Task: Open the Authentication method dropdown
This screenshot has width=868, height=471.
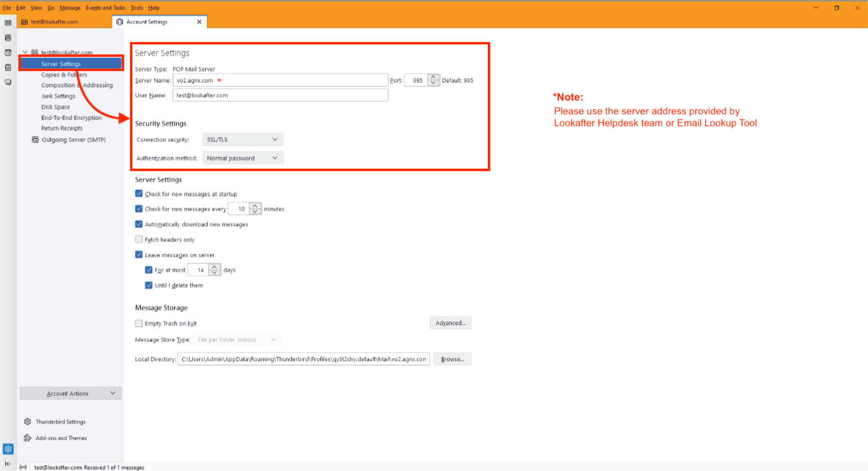Action: pyautogui.click(x=242, y=158)
